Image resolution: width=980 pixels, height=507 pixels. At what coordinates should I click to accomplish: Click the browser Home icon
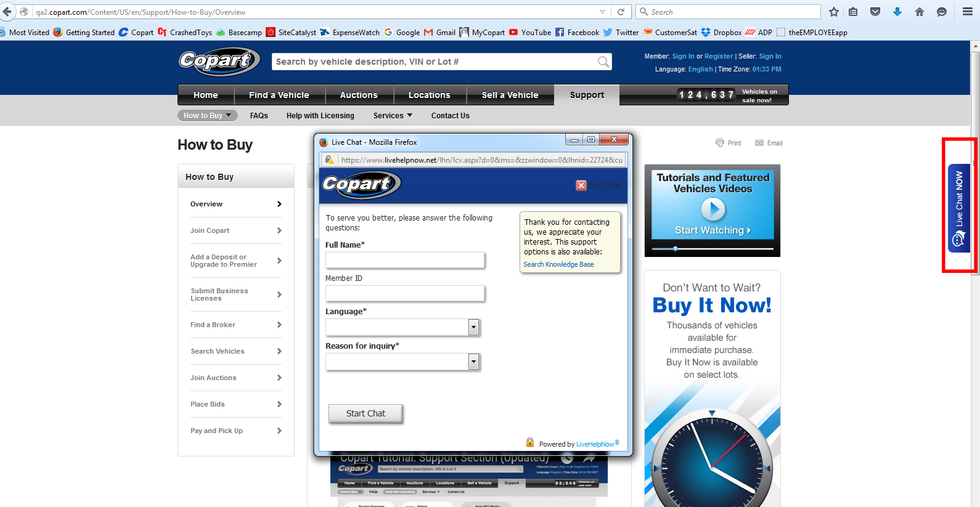[x=920, y=12]
